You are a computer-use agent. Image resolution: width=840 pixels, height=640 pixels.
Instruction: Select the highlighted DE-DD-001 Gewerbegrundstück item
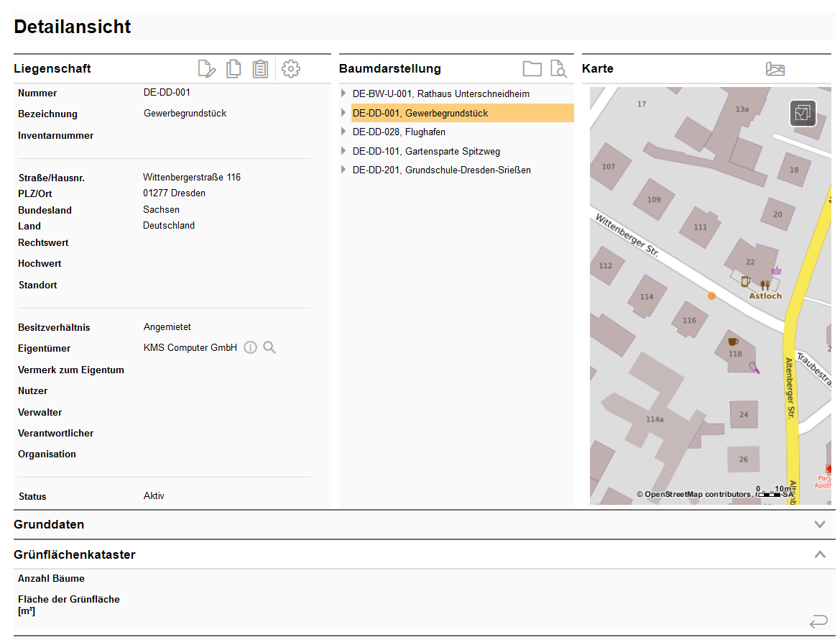pyautogui.click(x=420, y=113)
